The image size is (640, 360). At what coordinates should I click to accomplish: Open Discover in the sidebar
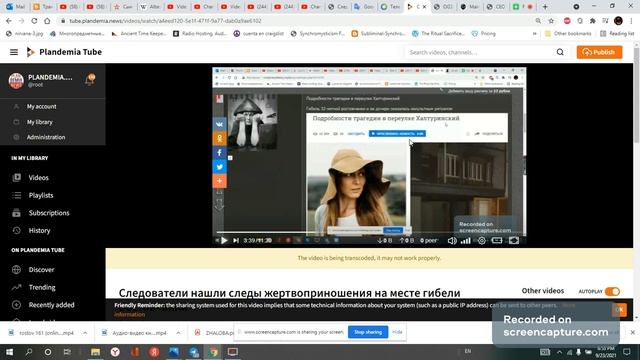(x=41, y=269)
